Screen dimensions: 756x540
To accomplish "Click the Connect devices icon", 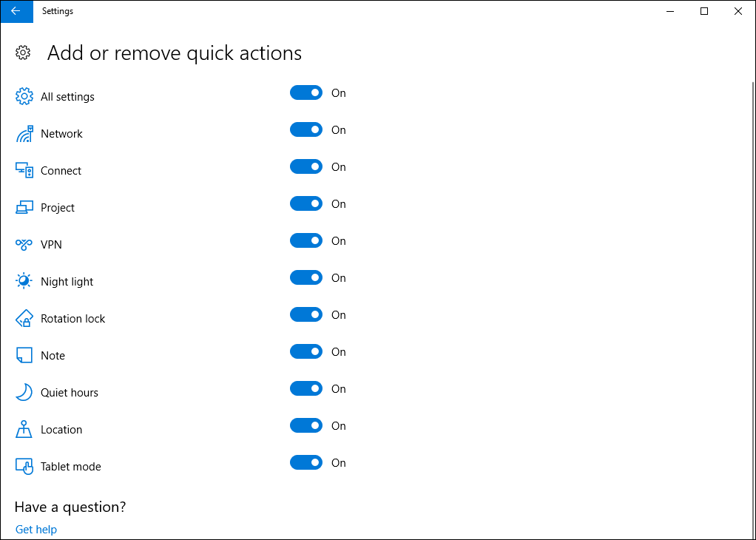I will tap(24, 170).
